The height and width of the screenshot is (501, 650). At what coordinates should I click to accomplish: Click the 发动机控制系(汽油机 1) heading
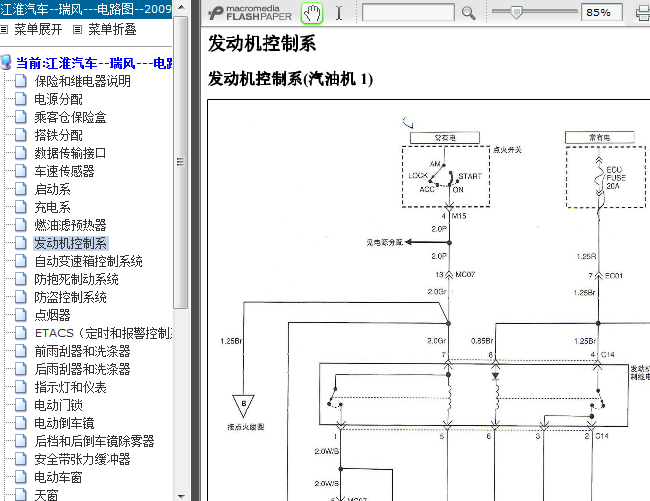coord(290,79)
